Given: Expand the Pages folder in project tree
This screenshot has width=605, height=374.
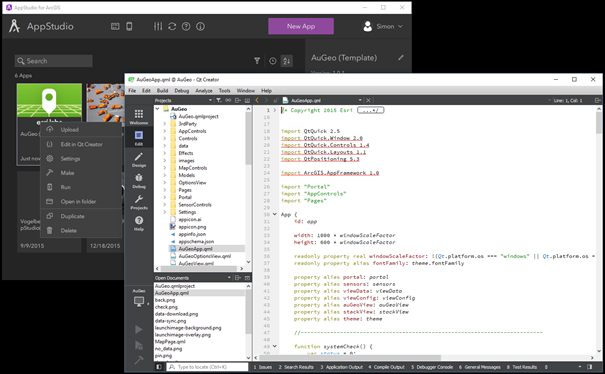Looking at the screenshot, I should coord(165,190).
